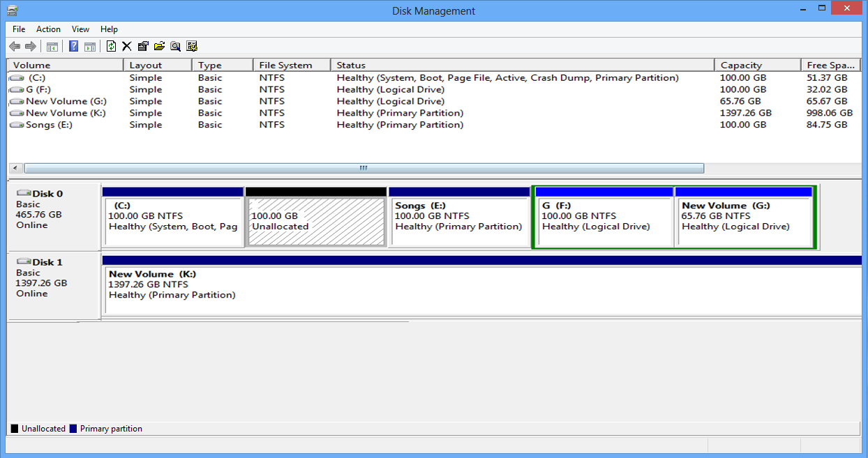The width and height of the screenshot is (868, 458).
Task: Open the View menu
Action: [80, 29]
